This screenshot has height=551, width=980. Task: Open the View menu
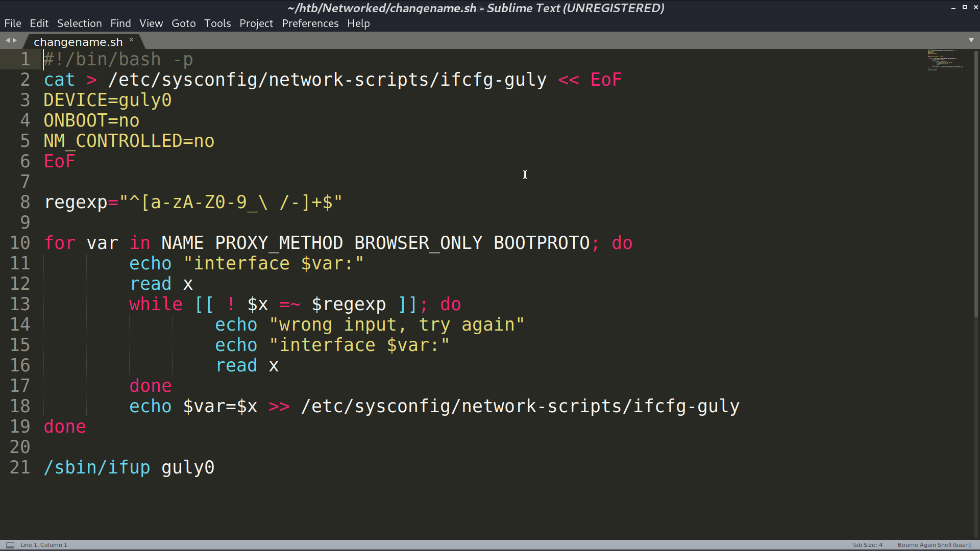pyautogui.click(x=151, y=23)
